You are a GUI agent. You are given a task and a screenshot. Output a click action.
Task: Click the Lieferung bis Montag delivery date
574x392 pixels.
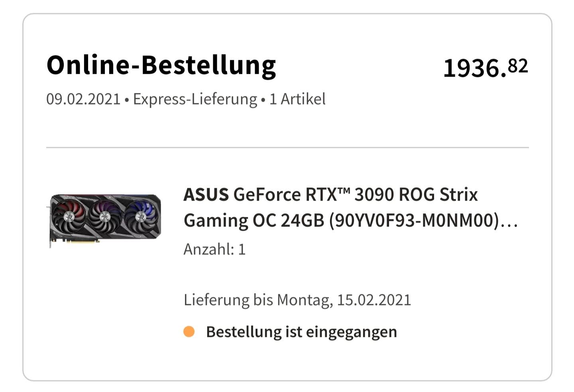click(x=297, y=300)
